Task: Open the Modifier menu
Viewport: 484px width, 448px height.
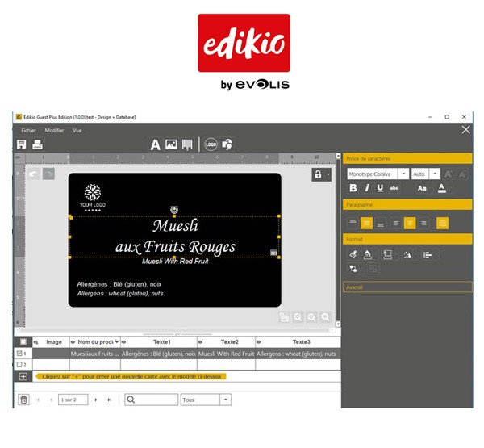Action: click(x=54, y=130)
